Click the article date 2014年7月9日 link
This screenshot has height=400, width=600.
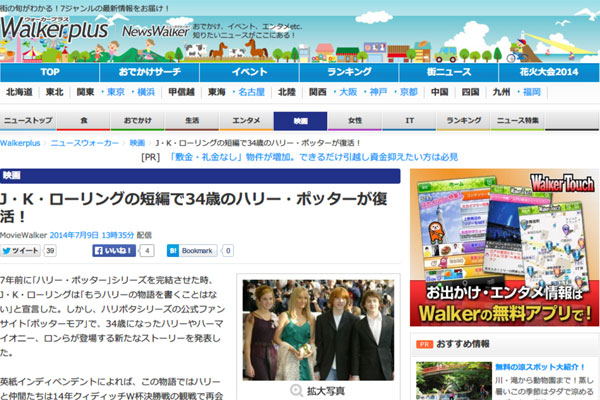(92, 235)
